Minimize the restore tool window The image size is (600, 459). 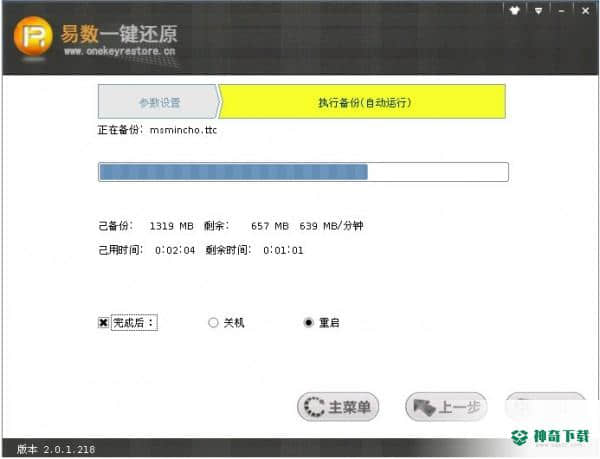[x=561, y=11]
